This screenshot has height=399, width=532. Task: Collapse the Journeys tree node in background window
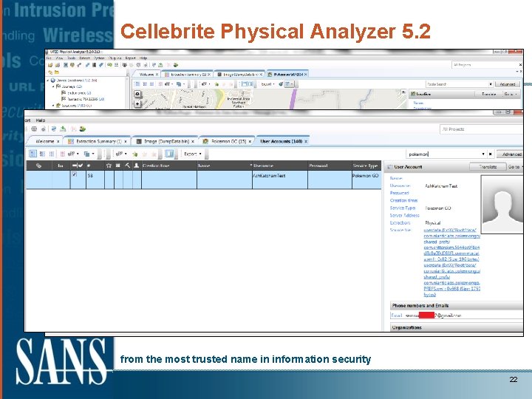(53, 86)
